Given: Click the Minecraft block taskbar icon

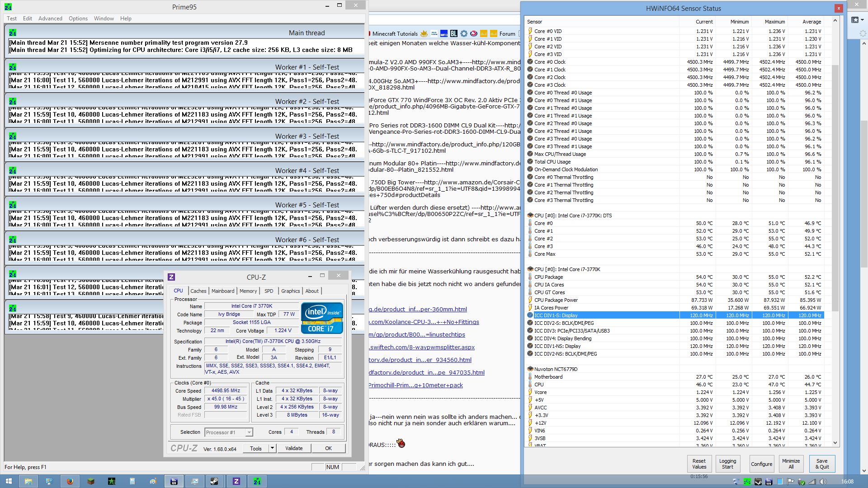Looking at the screenshot, I should coord(91,481).
